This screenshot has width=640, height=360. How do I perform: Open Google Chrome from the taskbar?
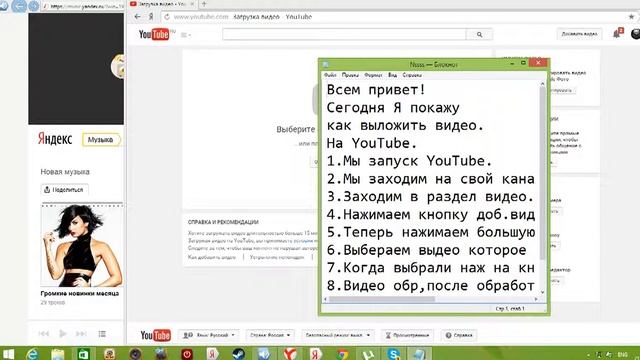[342, 354]
